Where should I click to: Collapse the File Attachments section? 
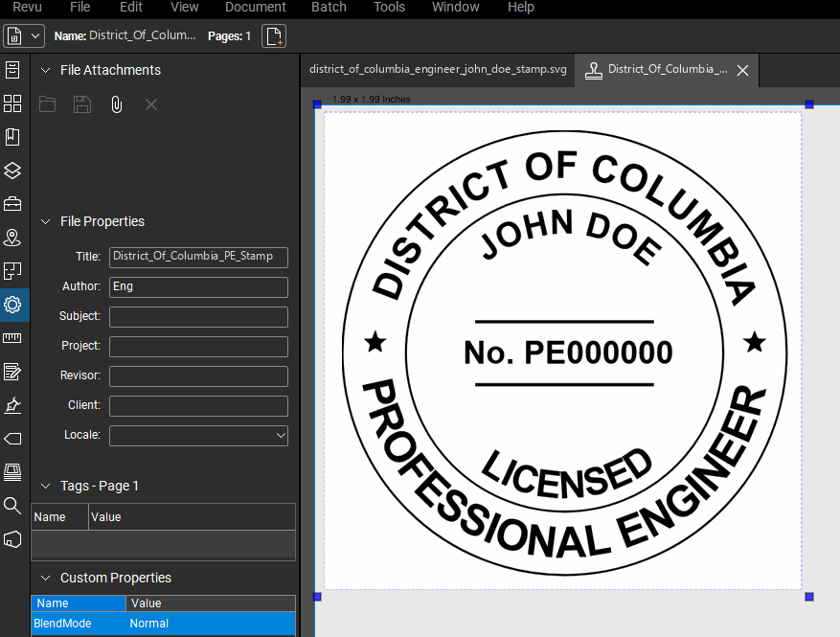(x=46, y=70)
